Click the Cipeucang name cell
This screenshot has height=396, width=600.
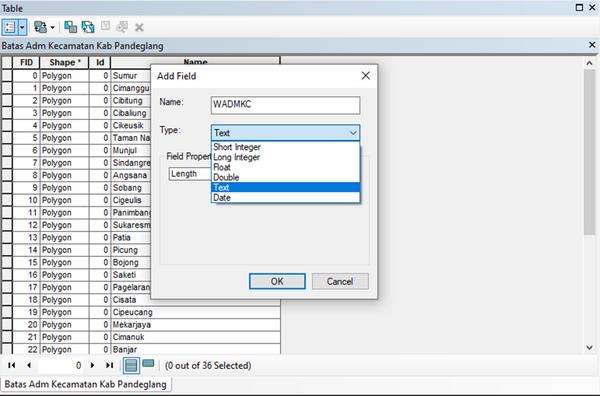(195, 312)
